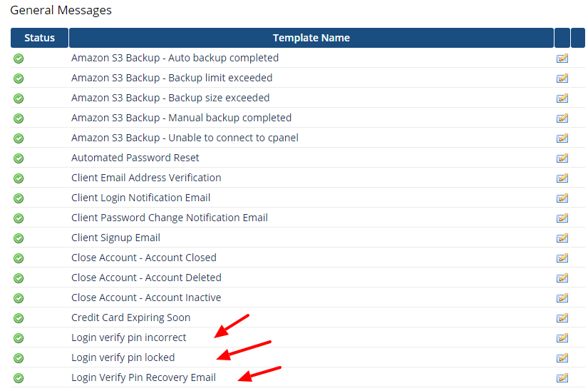Image resolution: width=588 pixels, height=391 pixels.
Task: Edit Client Login Notification Email icon
Action: [x=562, y=198]
